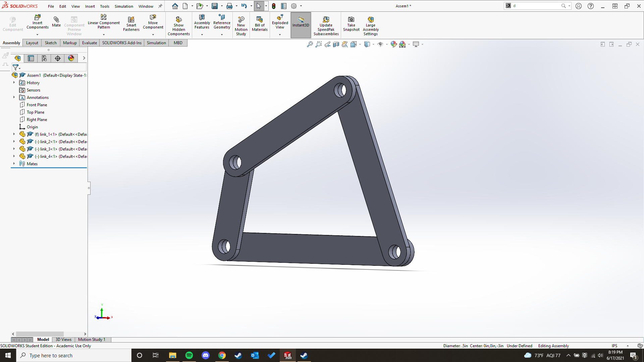Viewport: 644px width, 362px height.
Task: Click the Edit Component button
Action: pyautogui.click(x=12, y=23)
